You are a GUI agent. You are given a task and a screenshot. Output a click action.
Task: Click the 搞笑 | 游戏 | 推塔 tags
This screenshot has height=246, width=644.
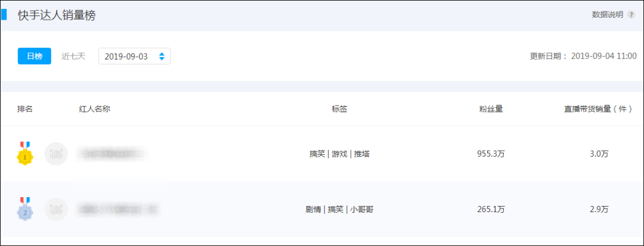tap(339, 154)
